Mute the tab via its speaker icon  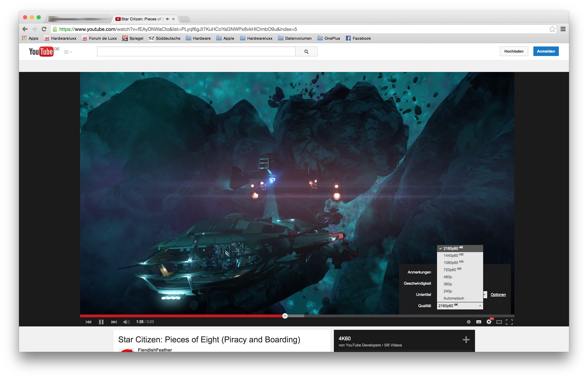point(168,19)
